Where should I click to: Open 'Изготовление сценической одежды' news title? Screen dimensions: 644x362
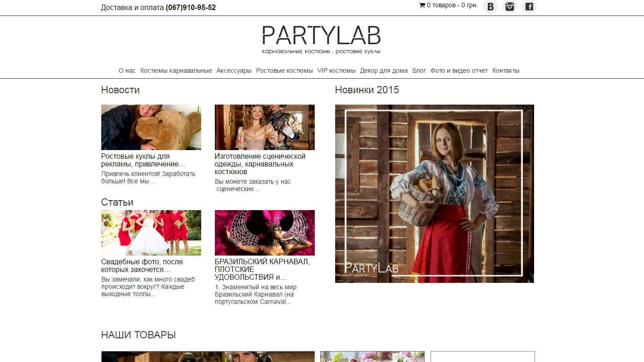[260, 164]
